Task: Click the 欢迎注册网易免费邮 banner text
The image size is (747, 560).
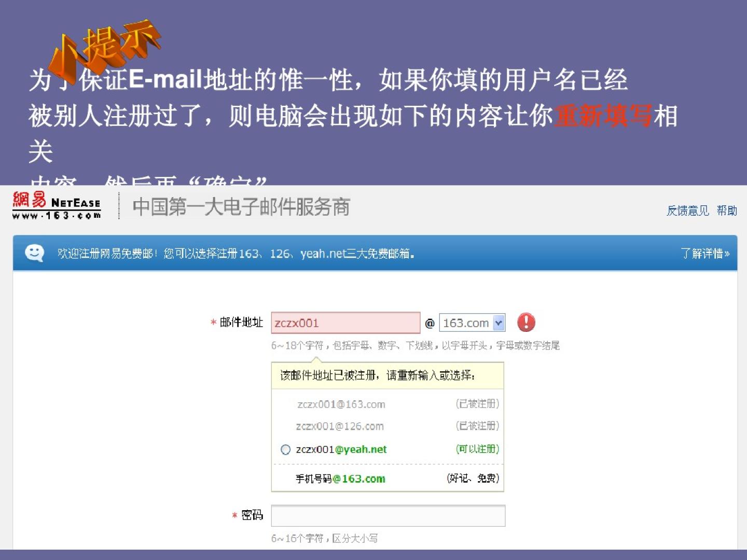Action: coord(236,254)
